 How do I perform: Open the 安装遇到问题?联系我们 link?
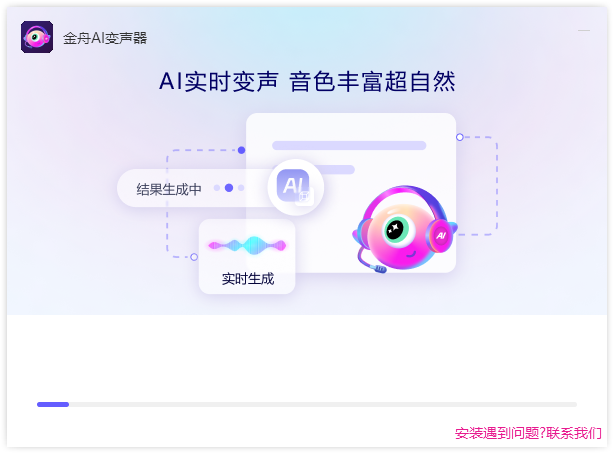[x=528, y=433]
